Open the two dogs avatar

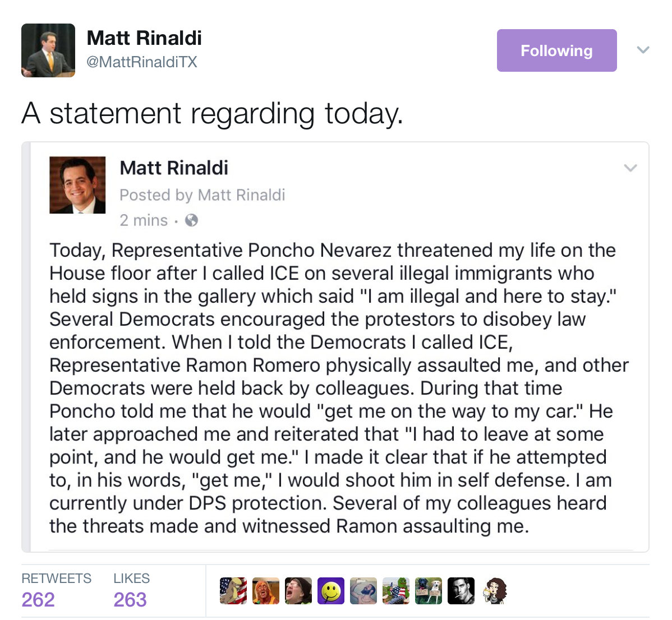pos(429,591)
